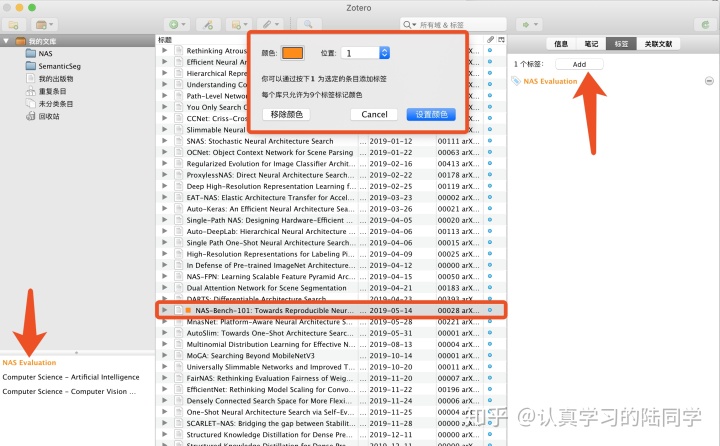The width and height of the screenshot is (720, 446).
Task: Select Dual Attention Network for Scene Segmentation
Action: 266,288
